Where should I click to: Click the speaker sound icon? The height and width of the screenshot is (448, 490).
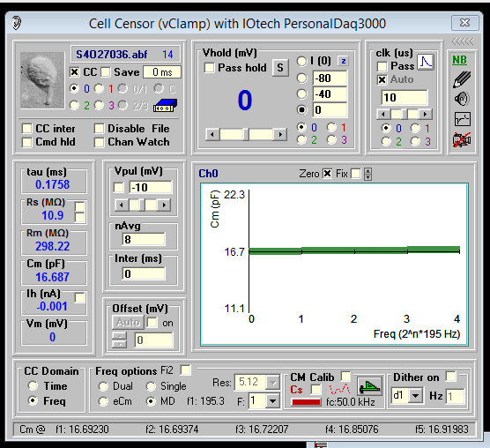tap(462, 99)
